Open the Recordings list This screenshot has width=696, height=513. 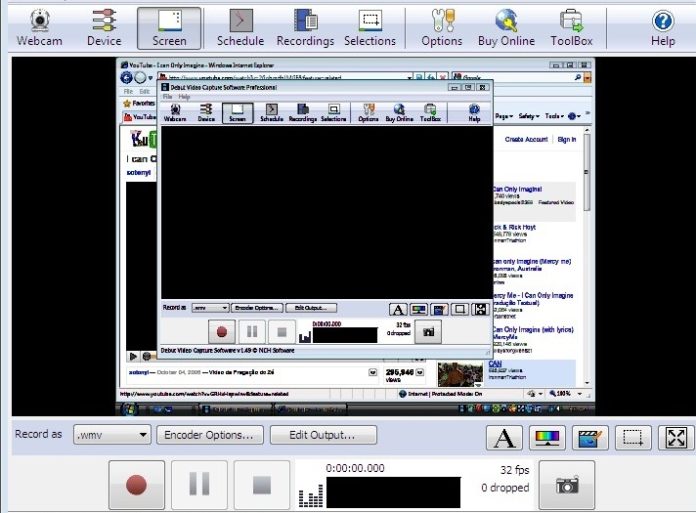(305, 28)
